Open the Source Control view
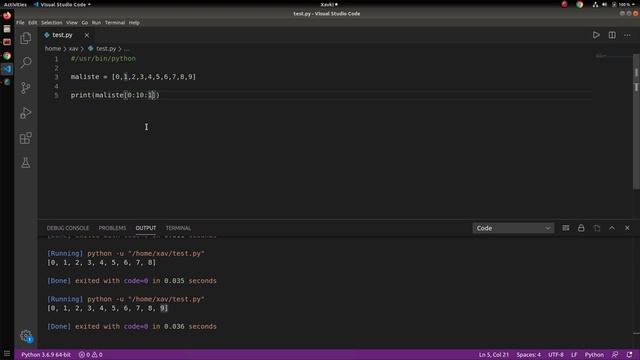 26,87
